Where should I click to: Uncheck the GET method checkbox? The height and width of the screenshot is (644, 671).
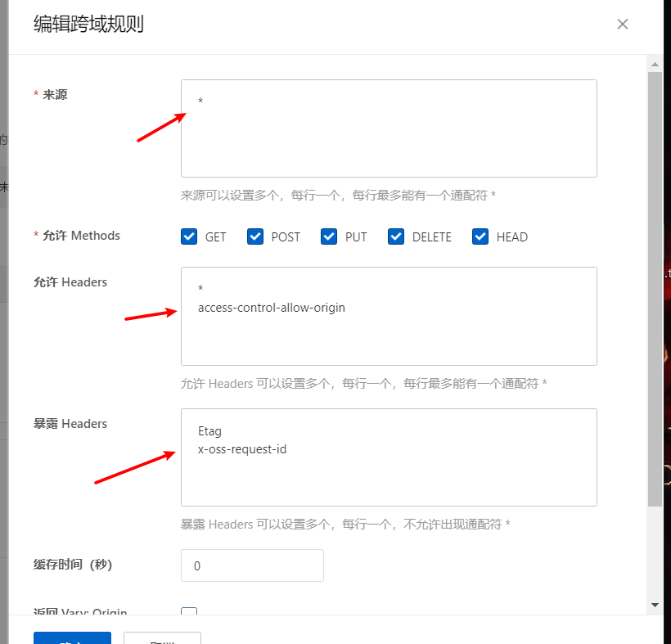[189, 236]
